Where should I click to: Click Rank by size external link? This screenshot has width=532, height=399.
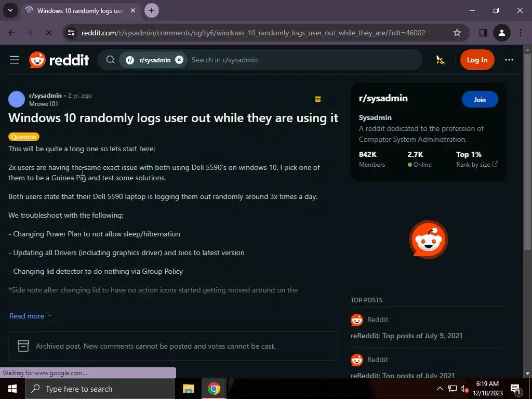pyautogui.click(x=477, y=165)
